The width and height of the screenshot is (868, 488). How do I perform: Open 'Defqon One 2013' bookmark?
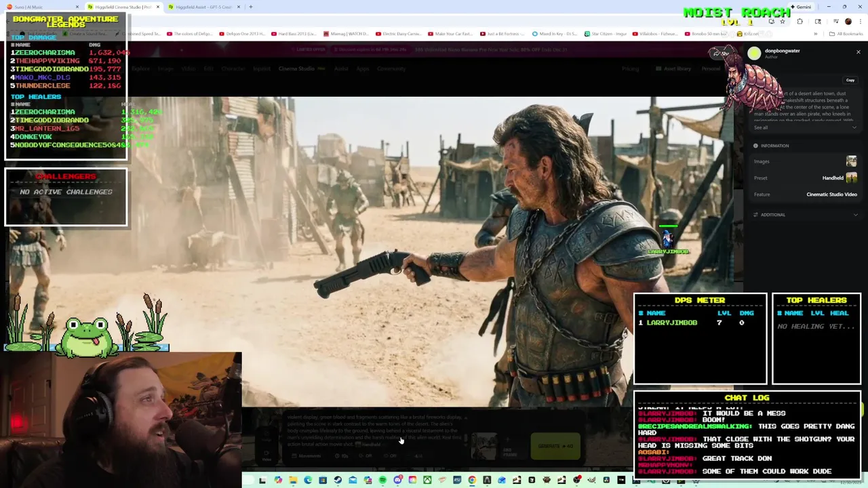241,33
